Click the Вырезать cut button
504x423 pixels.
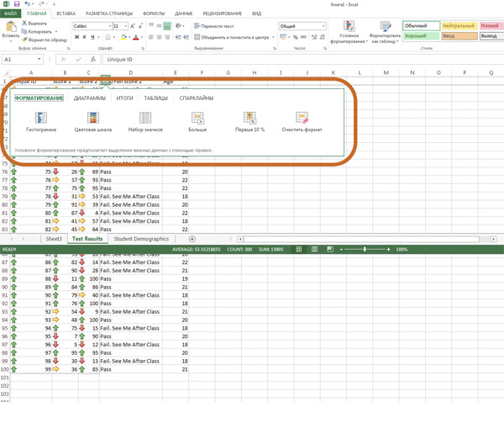pyautogui.click(x=34, y=24)
